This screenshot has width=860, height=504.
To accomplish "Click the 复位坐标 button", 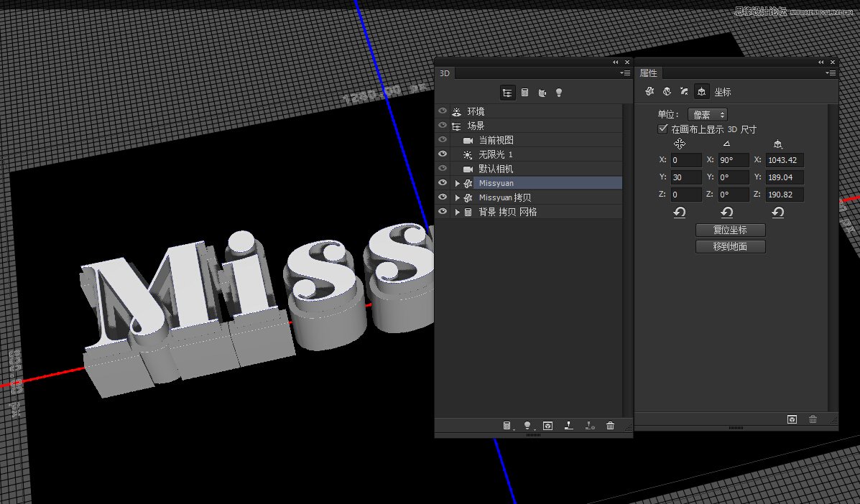I will tap(730, 230).
